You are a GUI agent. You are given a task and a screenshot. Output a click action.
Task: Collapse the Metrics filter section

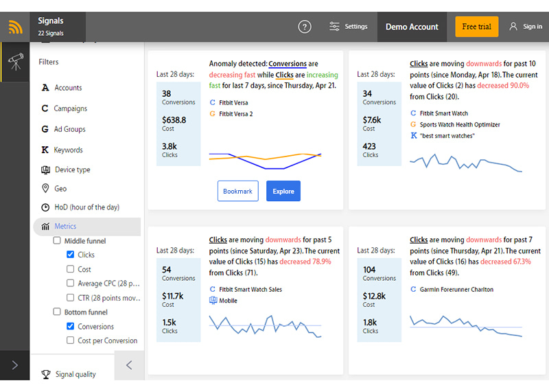tap(88, 227)
